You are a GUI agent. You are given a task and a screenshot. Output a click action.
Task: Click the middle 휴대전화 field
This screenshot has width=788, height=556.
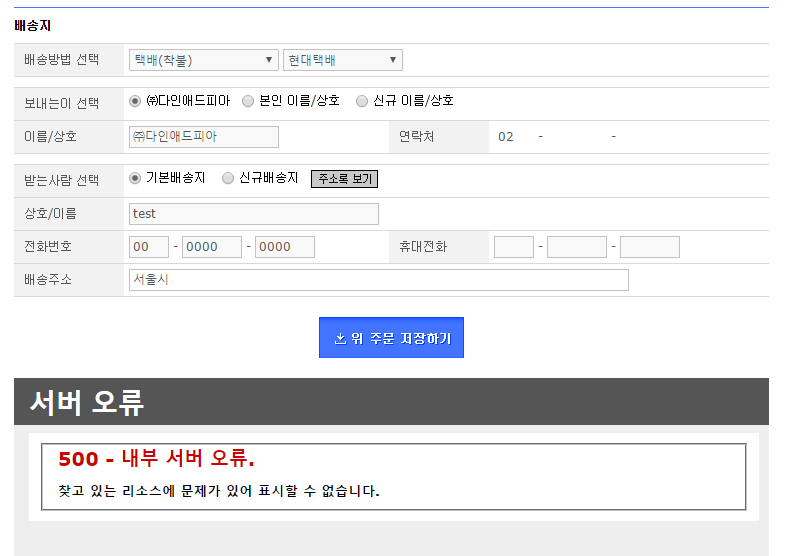pos(577,247)
